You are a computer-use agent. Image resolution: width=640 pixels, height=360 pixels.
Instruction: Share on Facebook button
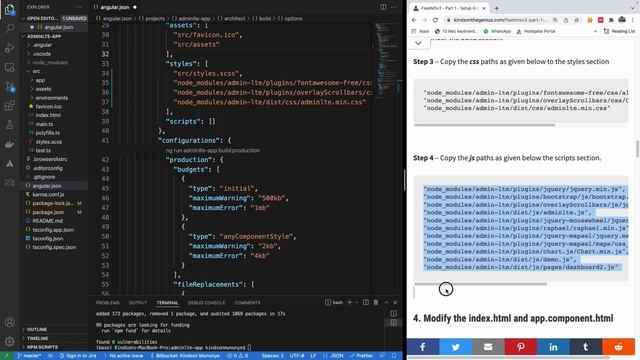pyautogui.click(x=423, y=347)
